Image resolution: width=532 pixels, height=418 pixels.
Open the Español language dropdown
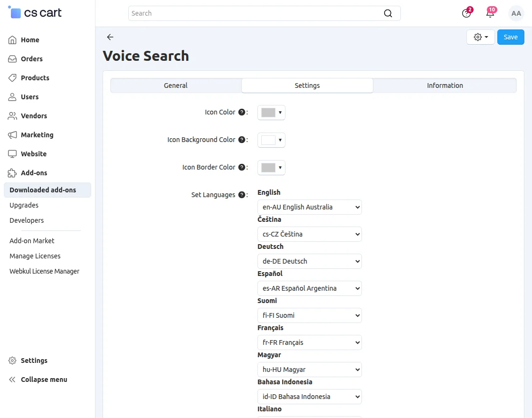[x=309, y=288]
